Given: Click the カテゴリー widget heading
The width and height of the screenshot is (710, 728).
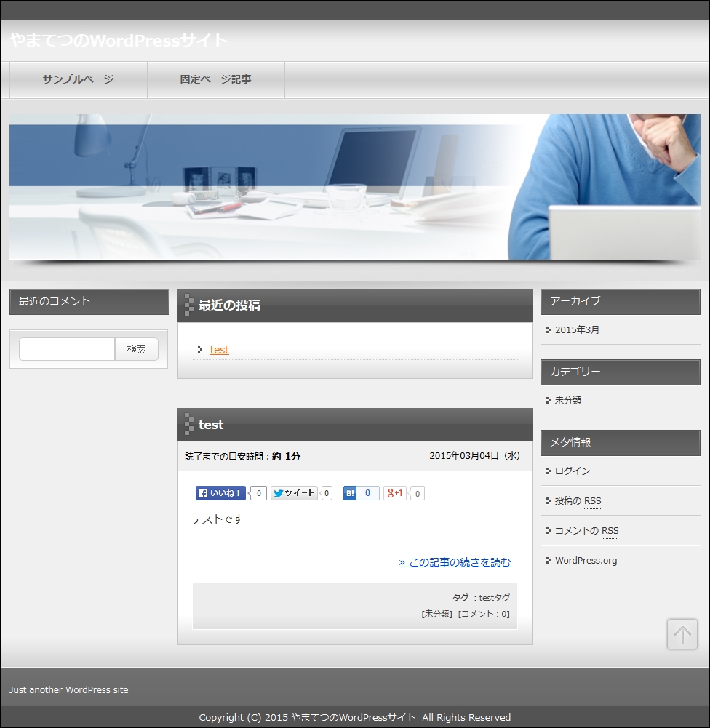Looking at the screenshot, I should pos(621,372).
